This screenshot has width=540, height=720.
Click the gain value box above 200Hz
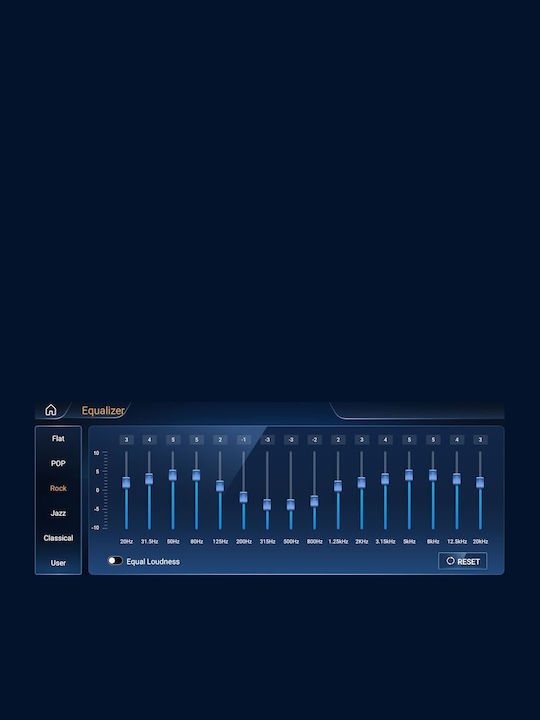243,440
